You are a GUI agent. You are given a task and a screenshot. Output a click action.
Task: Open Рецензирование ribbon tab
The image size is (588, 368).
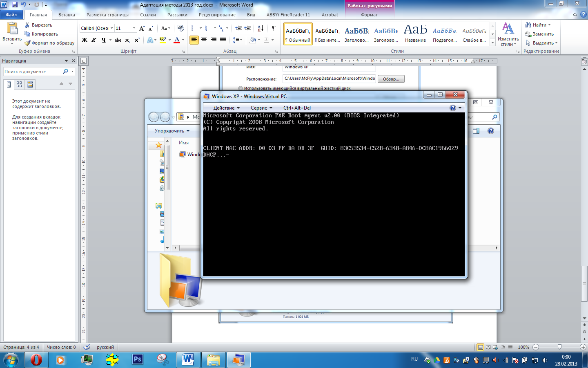(x=217, y=15)
